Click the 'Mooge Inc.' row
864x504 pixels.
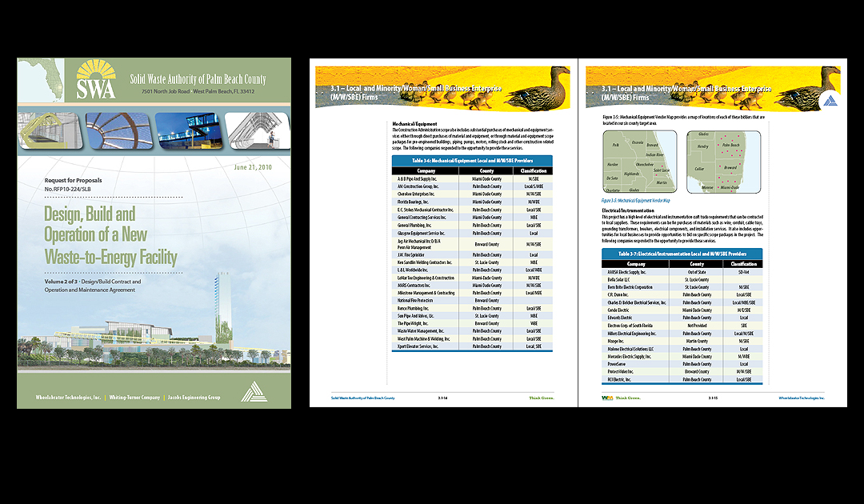tap(682, 341)
